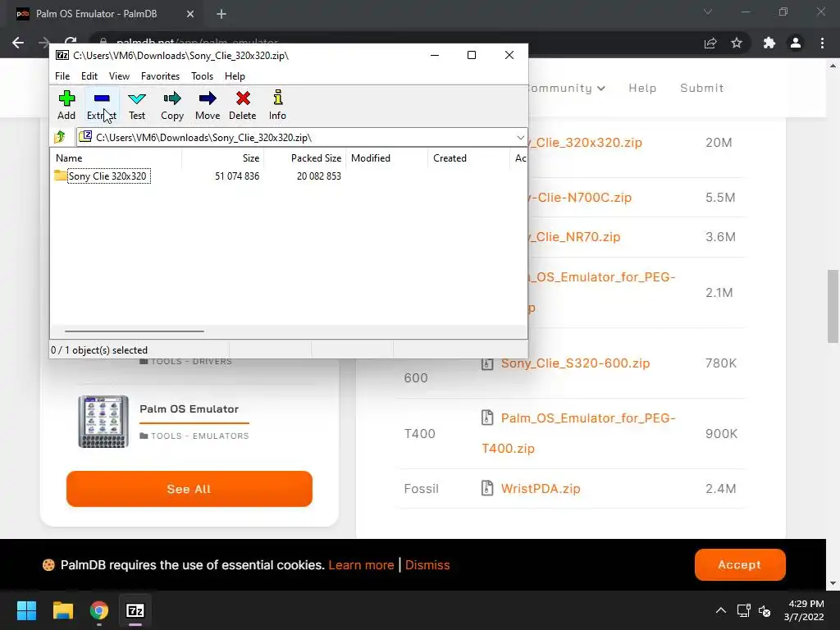The width and height of the screenshot is (840, 630).
Task: Go up one folder level in 7-Zip
Action: (x=60, y=137)
